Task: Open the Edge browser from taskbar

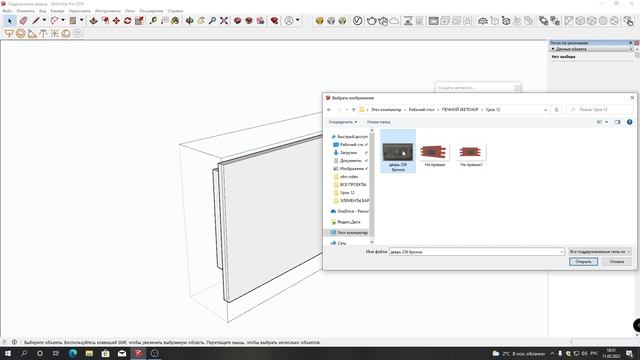Action: click(x=73, y=353)
